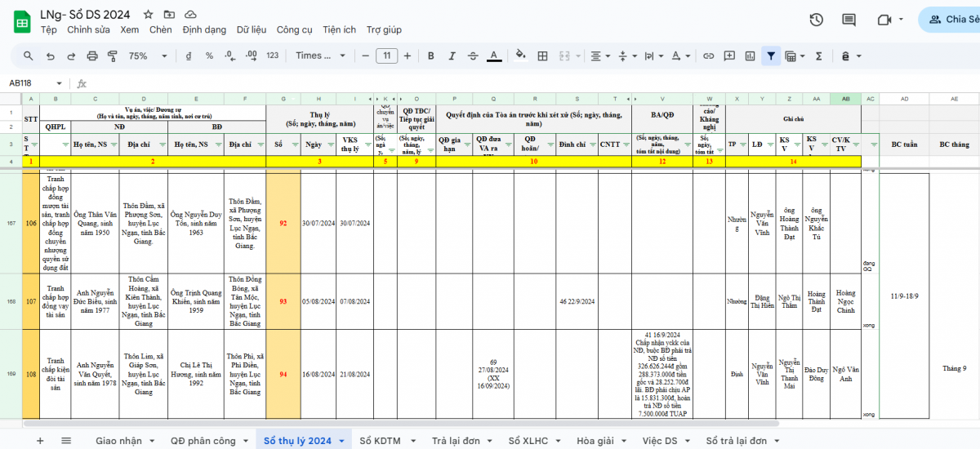
Task: Open text wrapping dropdown
Action: tap(654, 56)
